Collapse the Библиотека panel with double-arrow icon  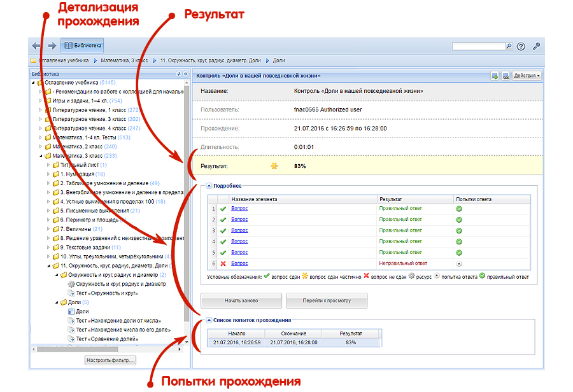tap(186, 74)
